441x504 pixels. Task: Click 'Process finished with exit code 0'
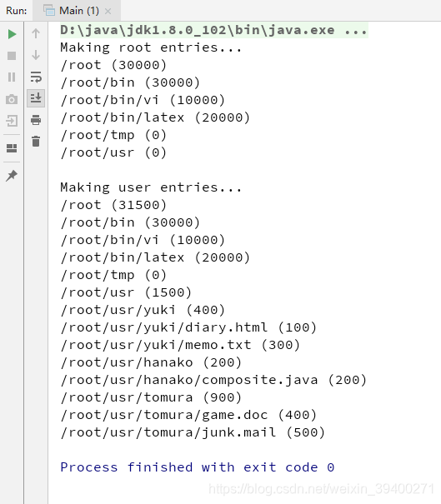coord(198,467)
